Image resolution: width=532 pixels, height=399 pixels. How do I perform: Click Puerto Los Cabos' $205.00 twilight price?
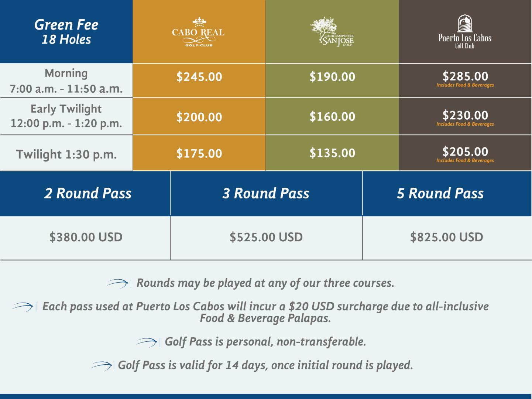[x=465, y=151]
